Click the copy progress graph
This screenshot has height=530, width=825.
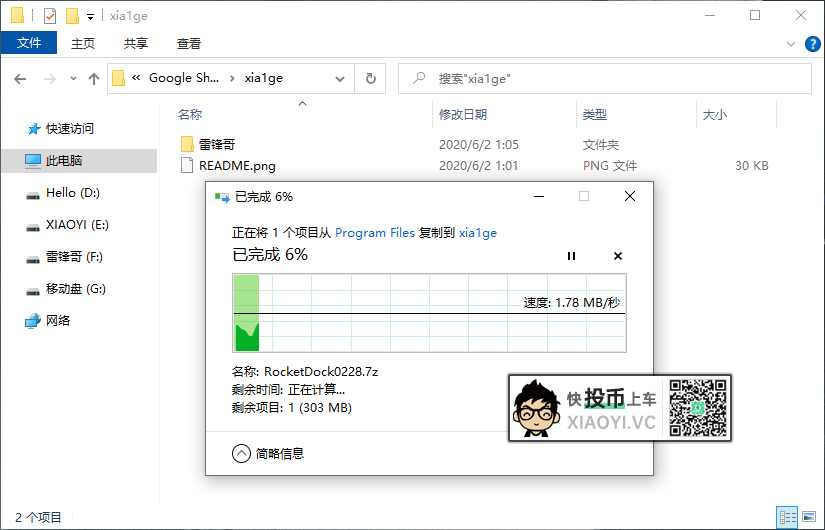429,313
